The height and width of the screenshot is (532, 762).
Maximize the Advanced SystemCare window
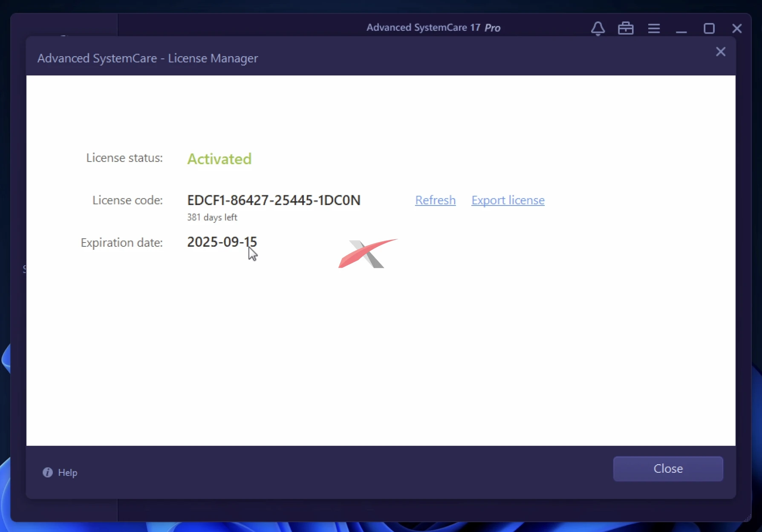click(x=709, y=29)
